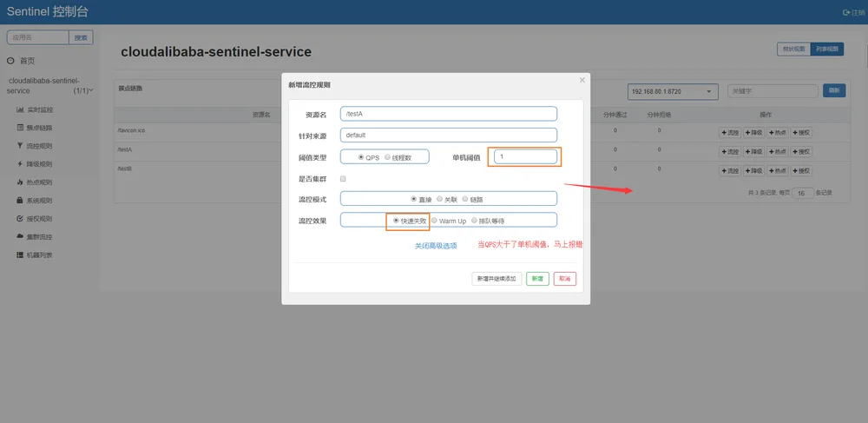The image size is (868, 423).
Task: Click the green 新增 button
Action: coord(537,279)
